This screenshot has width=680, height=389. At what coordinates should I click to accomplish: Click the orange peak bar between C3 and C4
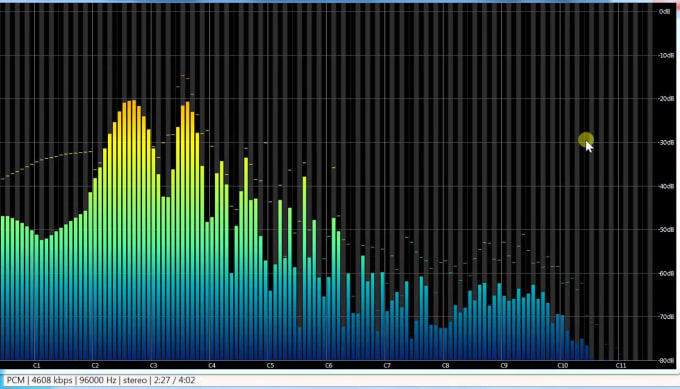[187, 231]
